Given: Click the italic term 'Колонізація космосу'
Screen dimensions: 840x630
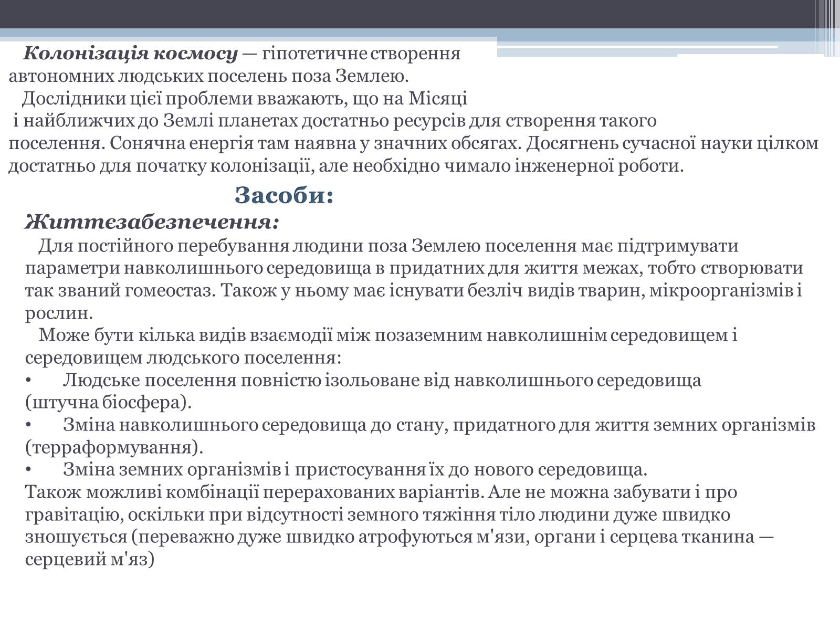Looking at the screenshot, I should [131, 54].
